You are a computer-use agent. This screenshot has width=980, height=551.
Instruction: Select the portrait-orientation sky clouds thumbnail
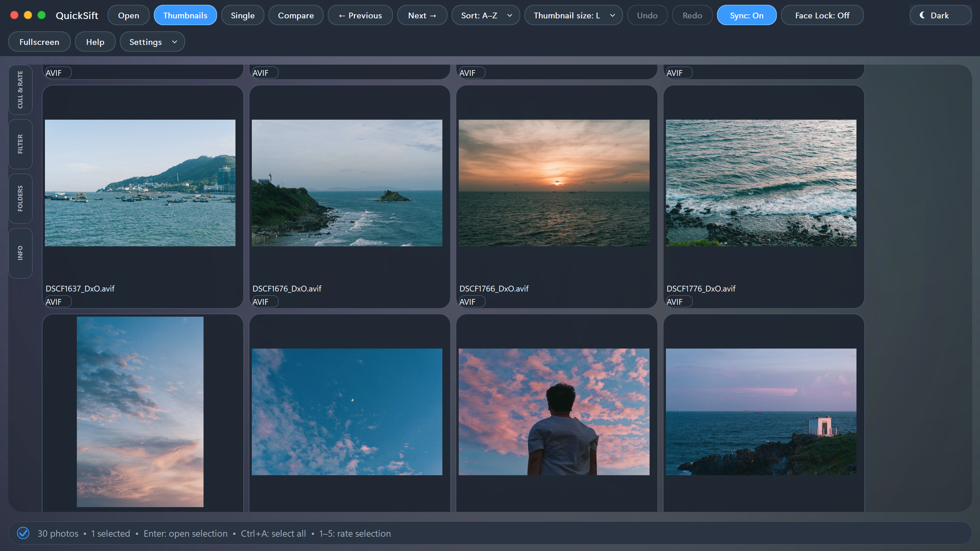pos(140,412)
